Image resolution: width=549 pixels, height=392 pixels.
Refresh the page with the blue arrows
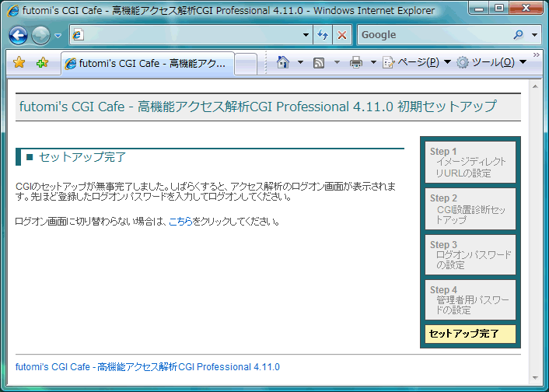(323, 35)
